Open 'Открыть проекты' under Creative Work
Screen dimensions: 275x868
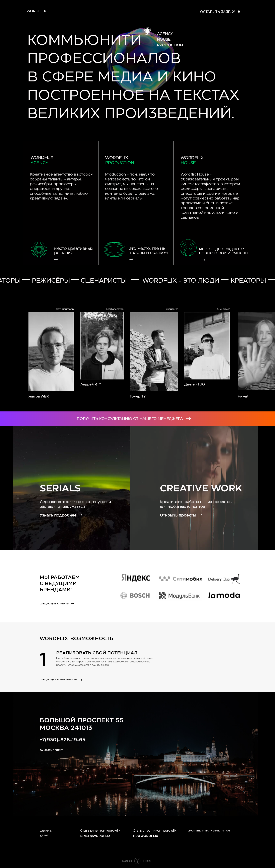(181, 515)
